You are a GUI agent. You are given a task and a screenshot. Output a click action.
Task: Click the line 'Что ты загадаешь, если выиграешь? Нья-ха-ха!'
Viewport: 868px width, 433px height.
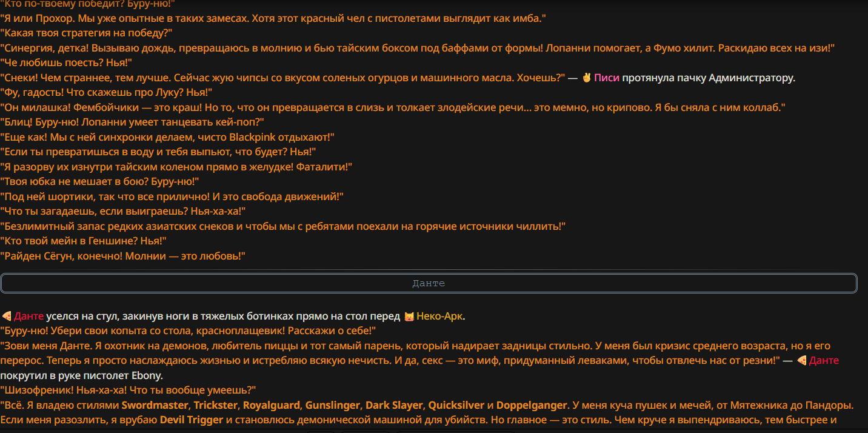click(123, 211)
